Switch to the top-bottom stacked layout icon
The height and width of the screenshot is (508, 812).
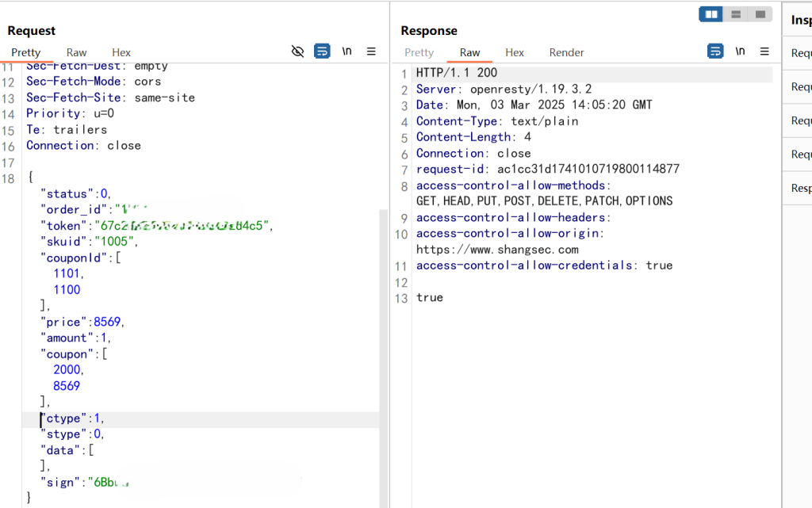coord(736,14)
